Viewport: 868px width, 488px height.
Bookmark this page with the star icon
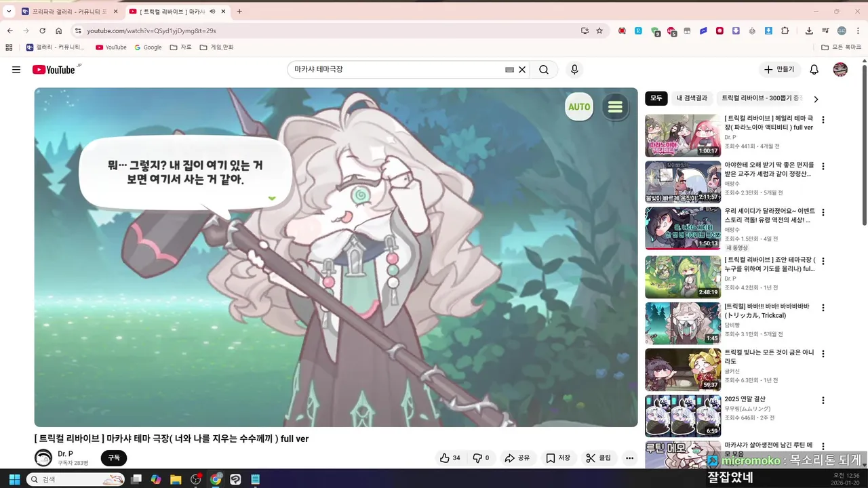tap(599, 30)
